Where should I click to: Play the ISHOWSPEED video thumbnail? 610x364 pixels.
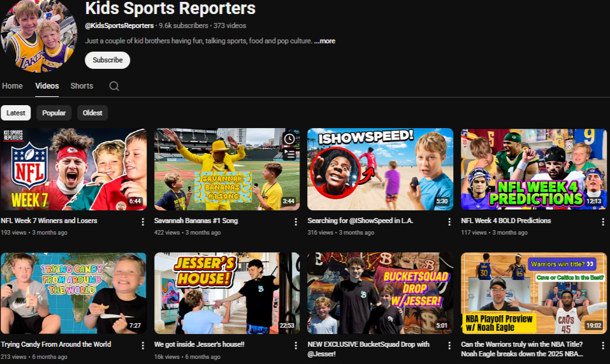pyautogui.click(x=380, y=170)
